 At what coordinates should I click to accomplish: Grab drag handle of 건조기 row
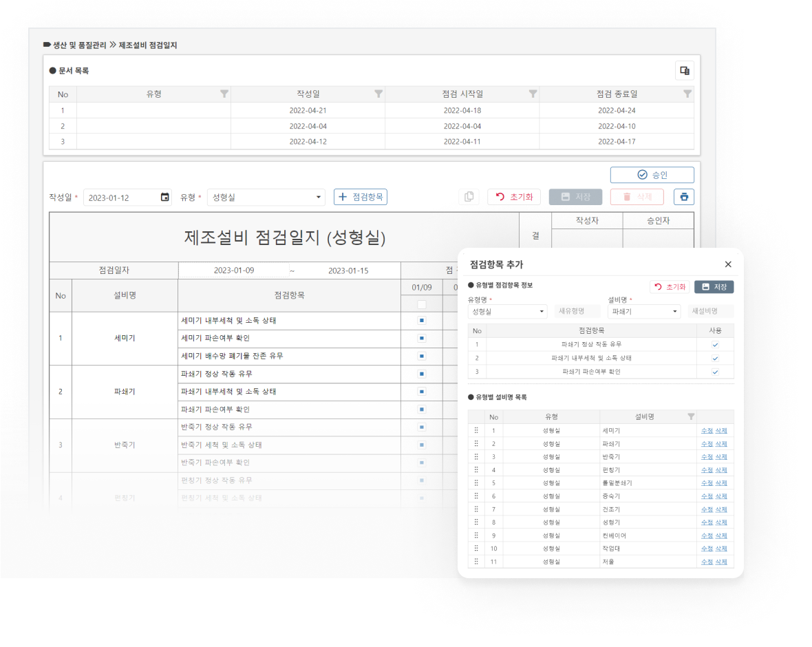tap(476, 509)
